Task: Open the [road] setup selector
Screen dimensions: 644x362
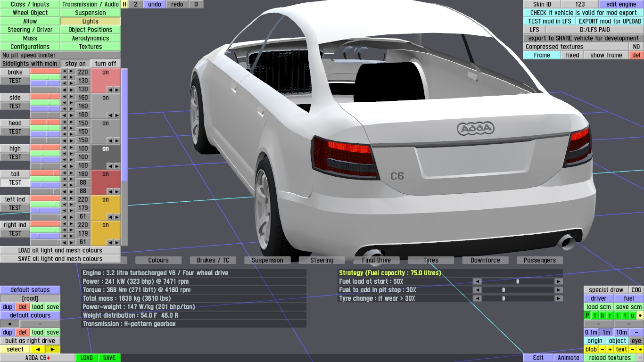Action: click(30, 298)
